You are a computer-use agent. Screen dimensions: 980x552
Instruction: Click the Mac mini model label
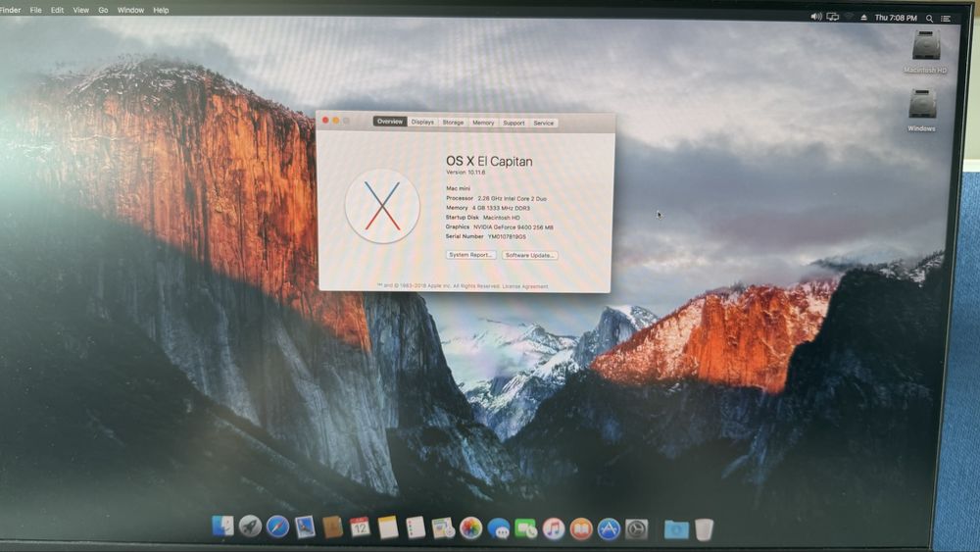(x=458, y=188)
